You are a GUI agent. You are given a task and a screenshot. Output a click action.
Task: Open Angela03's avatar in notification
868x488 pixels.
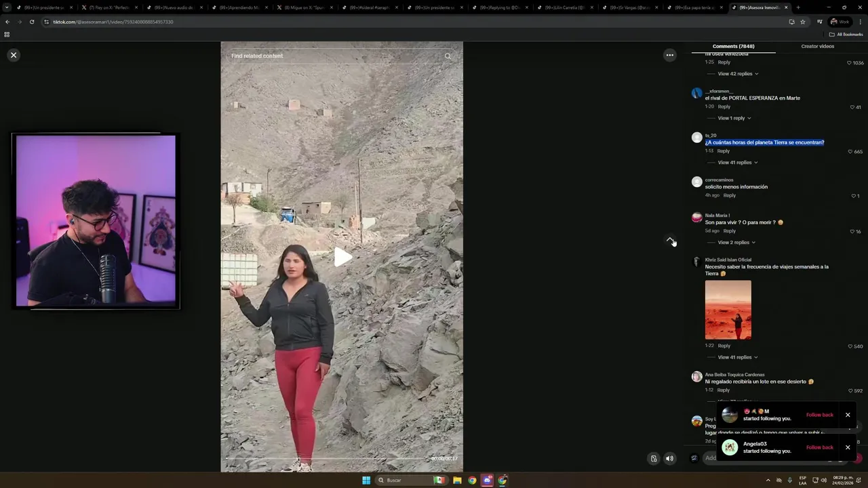click(x=730, y=447)
